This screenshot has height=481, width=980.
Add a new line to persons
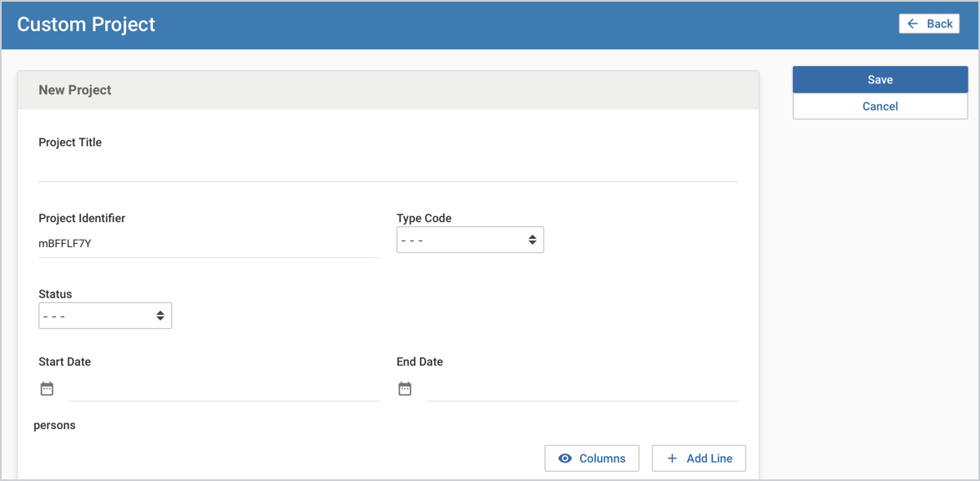699,458
